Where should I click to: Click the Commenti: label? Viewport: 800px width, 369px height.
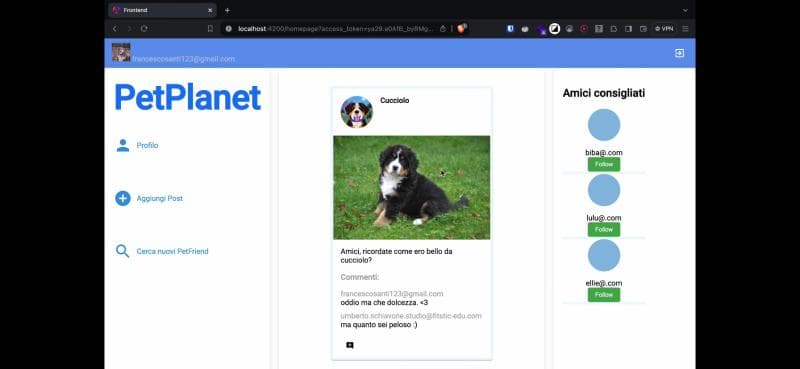360,277
